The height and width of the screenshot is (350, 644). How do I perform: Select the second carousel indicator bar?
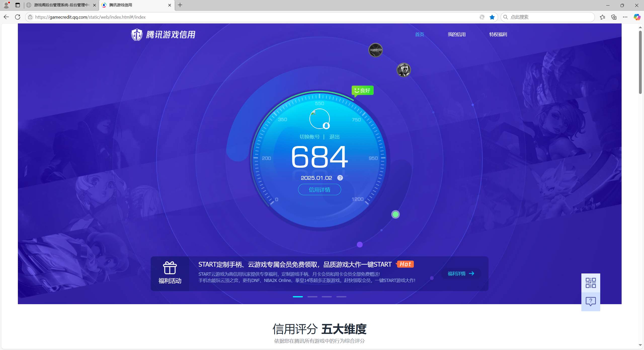[x=312, y=297]
